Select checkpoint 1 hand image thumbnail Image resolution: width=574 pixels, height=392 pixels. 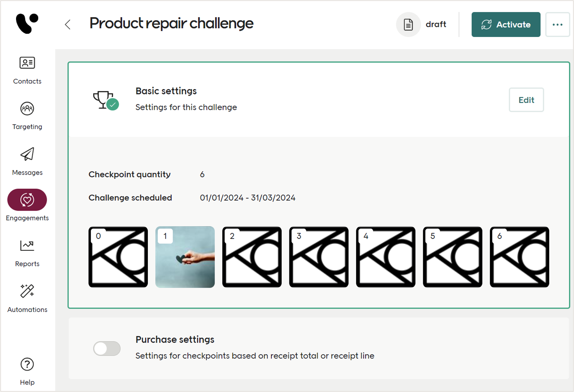pyautogui.click(x=185, y=257)
